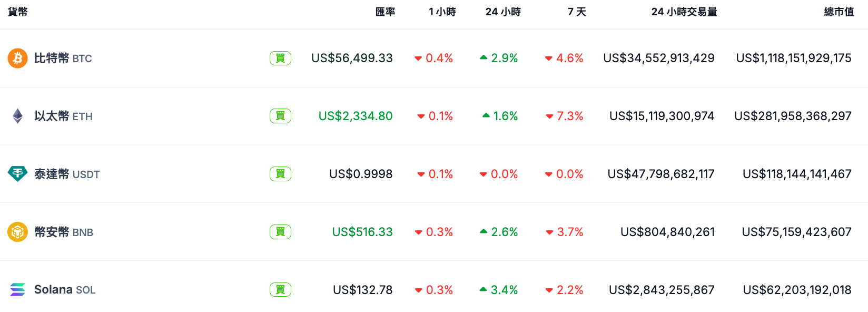
Task: Open the Solana SOL coin link
Action: tap(65, 289)
